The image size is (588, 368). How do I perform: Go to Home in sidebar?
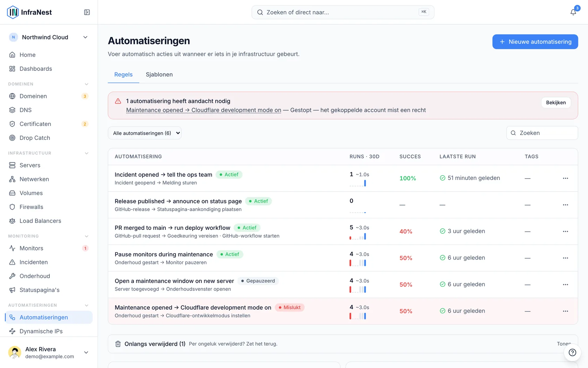(x=49, y=55)
